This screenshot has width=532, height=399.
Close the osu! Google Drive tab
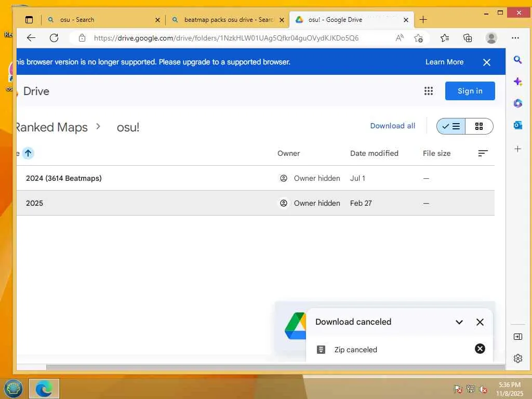(x=406, y=20)
